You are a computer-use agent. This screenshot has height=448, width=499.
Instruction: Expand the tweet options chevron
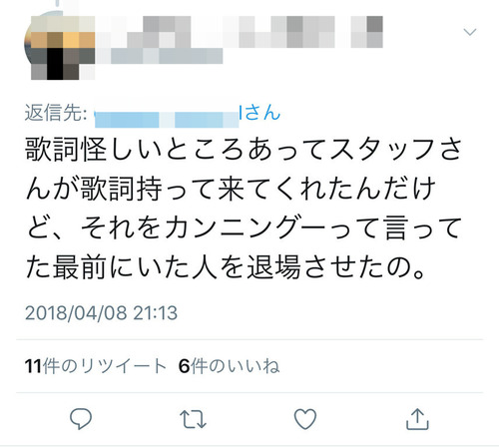[470, 32]
